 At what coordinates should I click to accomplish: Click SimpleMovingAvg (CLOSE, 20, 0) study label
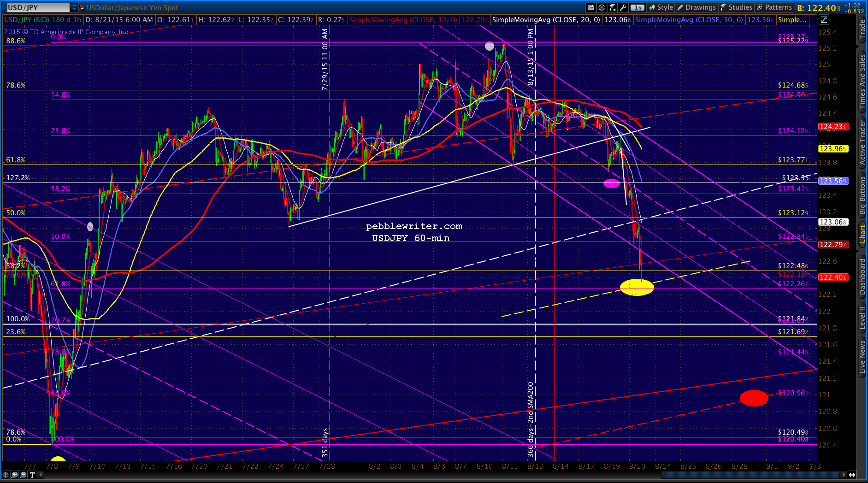[546, 20]
